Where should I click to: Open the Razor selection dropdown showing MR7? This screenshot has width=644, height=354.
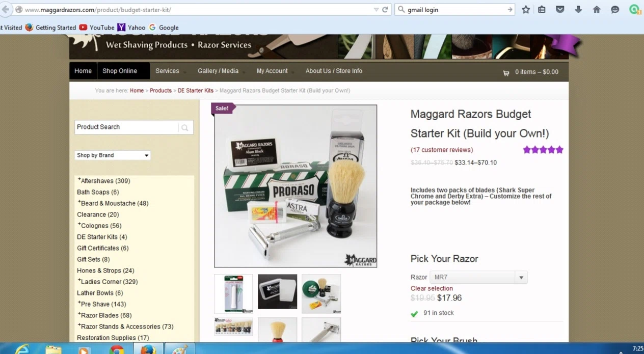[478, 277]
